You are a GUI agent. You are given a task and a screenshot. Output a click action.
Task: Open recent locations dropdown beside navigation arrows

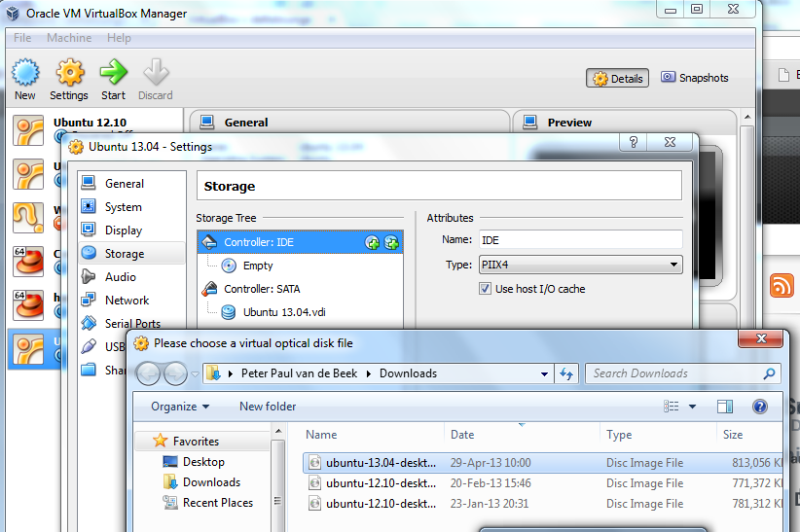pyautogui.click(x=195, y=374)
